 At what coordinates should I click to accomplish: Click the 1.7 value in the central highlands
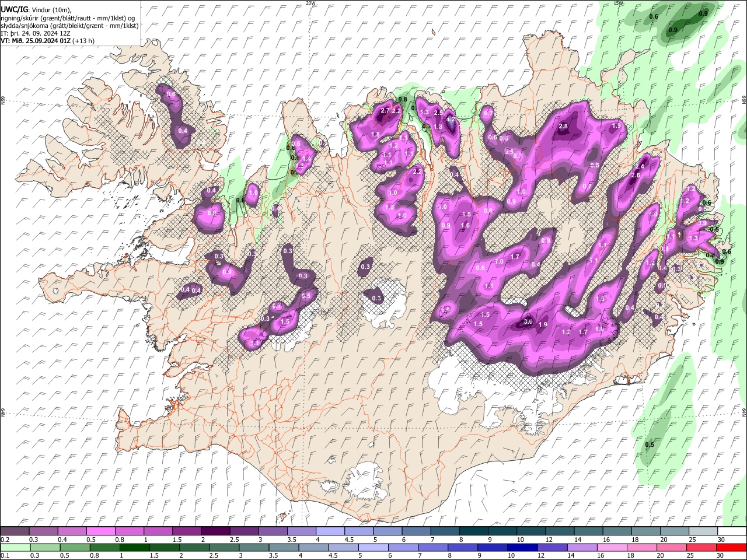click(x=515, y=257)
